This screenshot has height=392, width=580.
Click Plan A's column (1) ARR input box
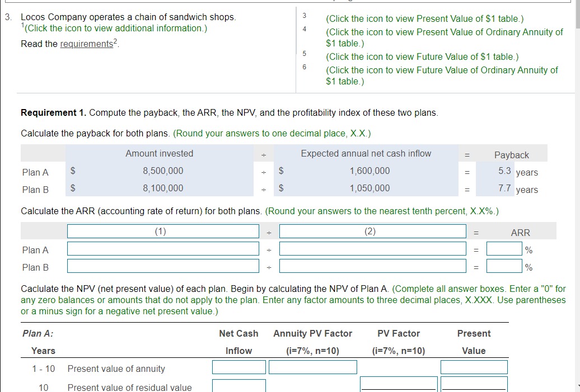pos(162,249)
